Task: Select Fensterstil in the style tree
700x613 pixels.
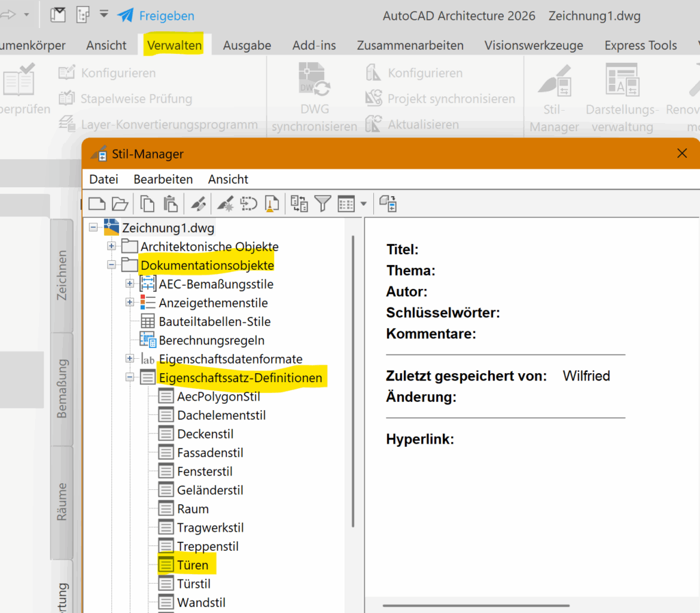Action: tap(204, 472)
